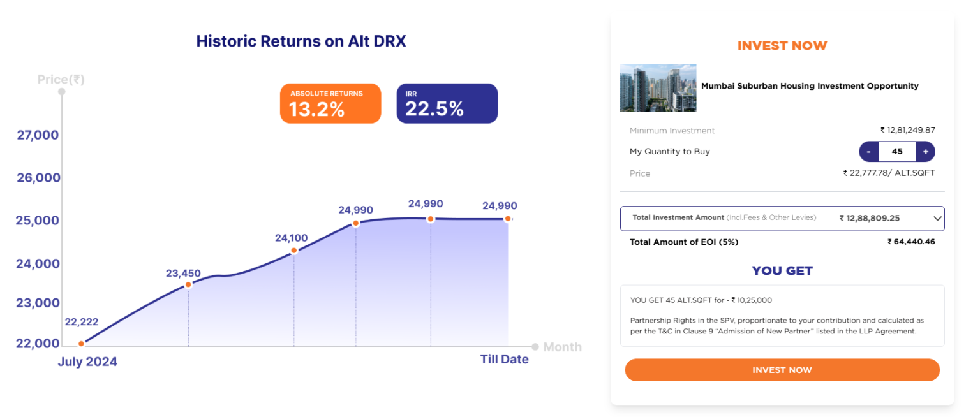The image size is (980, 417).
Task: Click the chevron on the investment amount row
Action: [937, 218]
